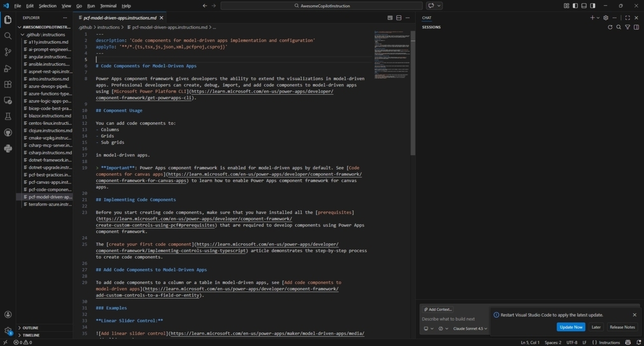Open the Manage gear in the activity bar

(x=8, y=331)
